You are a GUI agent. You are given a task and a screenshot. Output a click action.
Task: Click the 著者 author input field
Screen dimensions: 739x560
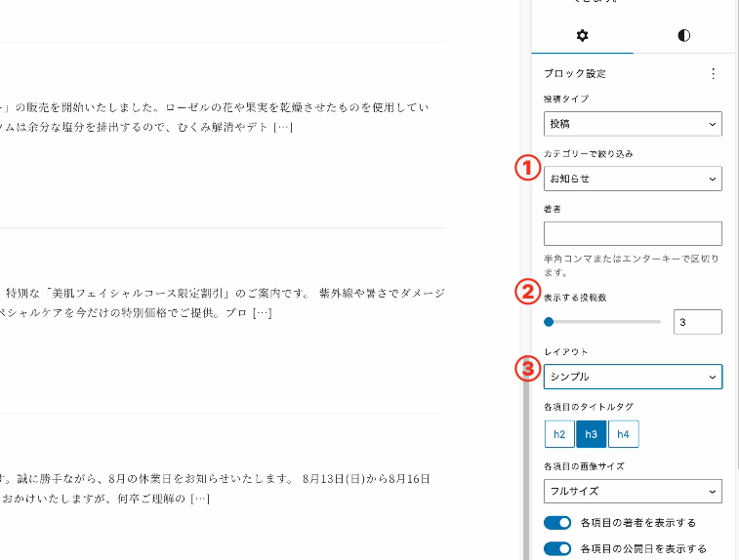point(633,233)
